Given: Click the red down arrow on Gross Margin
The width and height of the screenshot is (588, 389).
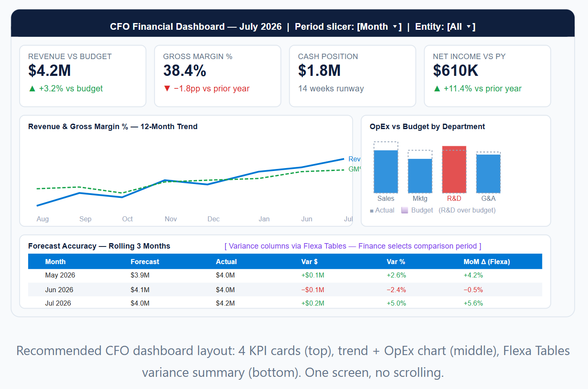Looking at the screenshot, I should pos(167,88).
